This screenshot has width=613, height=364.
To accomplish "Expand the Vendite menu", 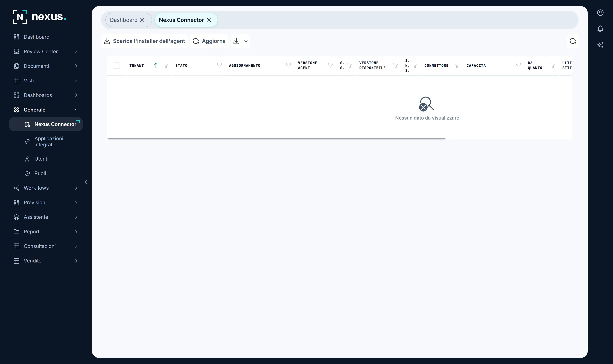I will tap(76, 261).
